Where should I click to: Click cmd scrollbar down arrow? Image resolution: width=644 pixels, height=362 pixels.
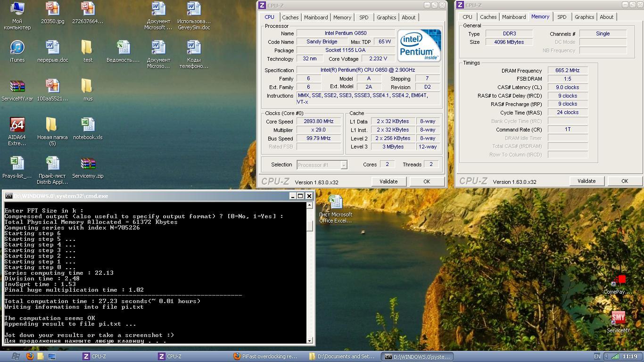point(310,340)
